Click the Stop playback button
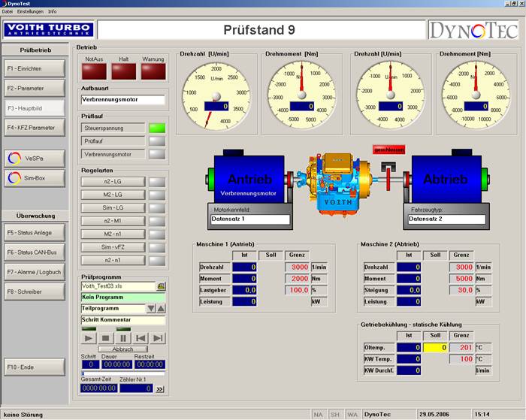Image resolution: width=526 pixels, height=420 pixels. 107,339
